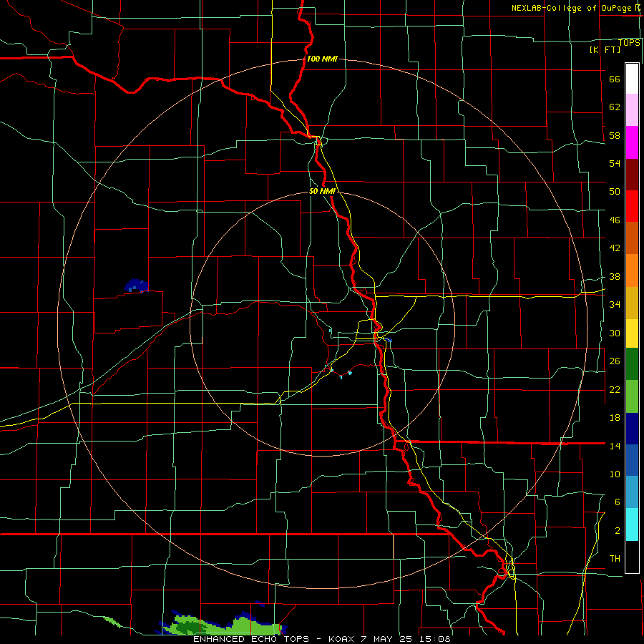
Task: Click the dark orange legend swatch
Action: coord(632,238)
